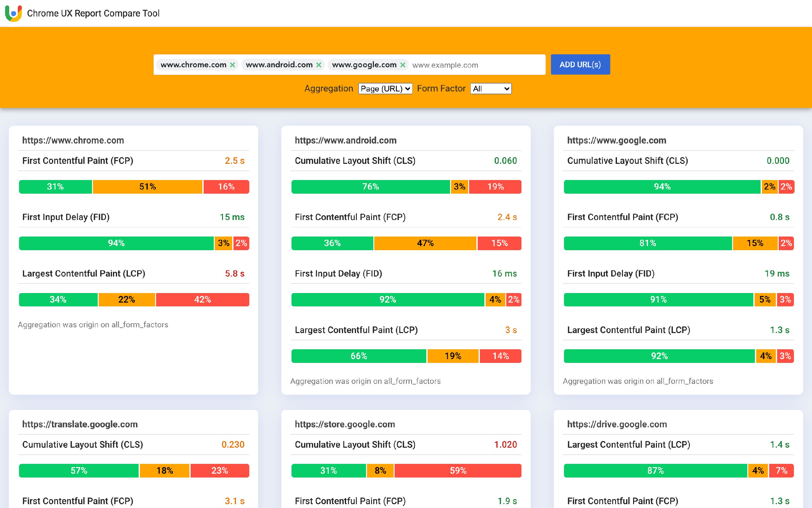The image size is (812, 508).
Task: Click the Aggregation label text
Action: click(329, 89)
